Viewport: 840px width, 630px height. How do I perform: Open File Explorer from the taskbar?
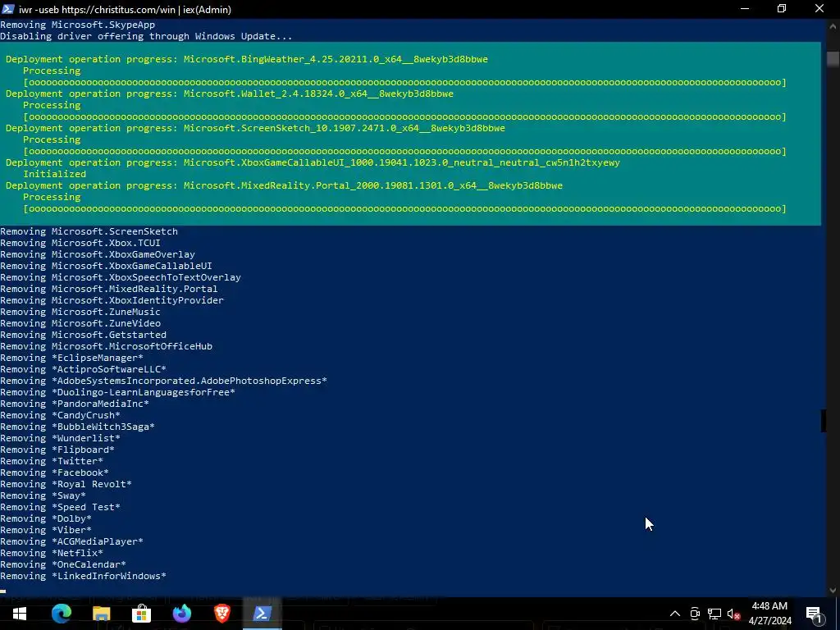(x=101, y=614)
